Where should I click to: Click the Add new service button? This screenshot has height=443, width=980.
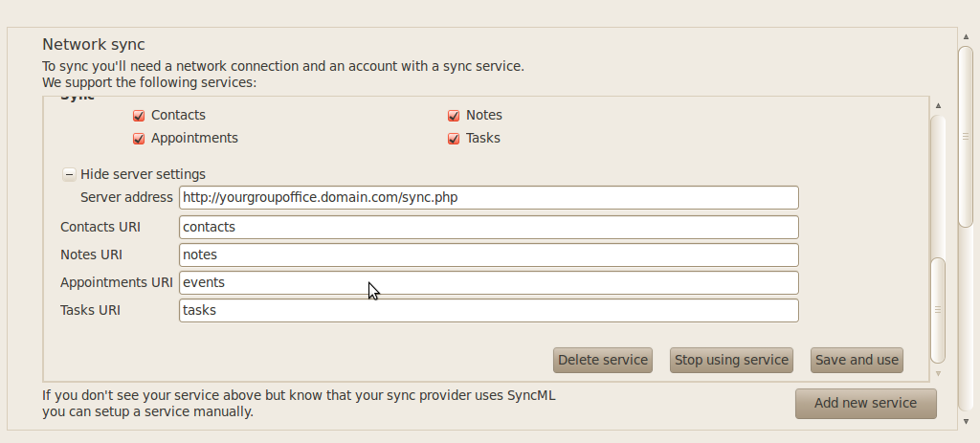point(865,404)
